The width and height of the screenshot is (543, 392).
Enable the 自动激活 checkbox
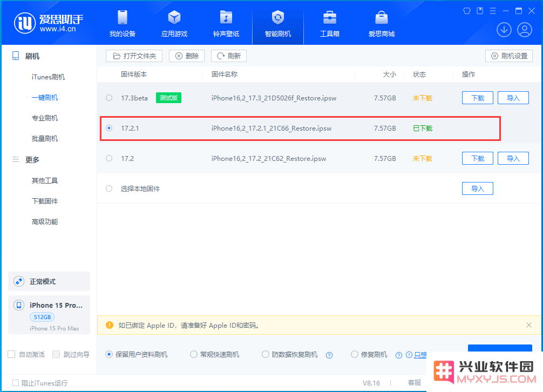(11, 354)
